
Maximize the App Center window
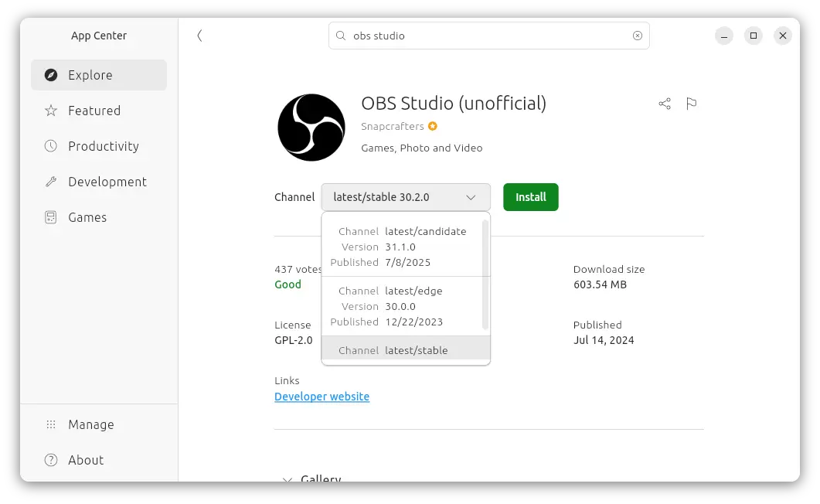(754, 36)
